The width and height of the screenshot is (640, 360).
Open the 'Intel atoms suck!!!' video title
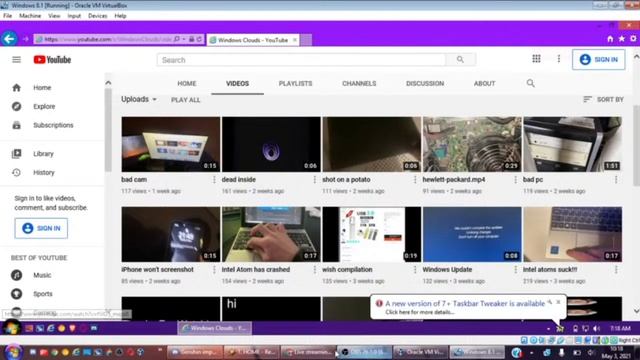(550, 269)
